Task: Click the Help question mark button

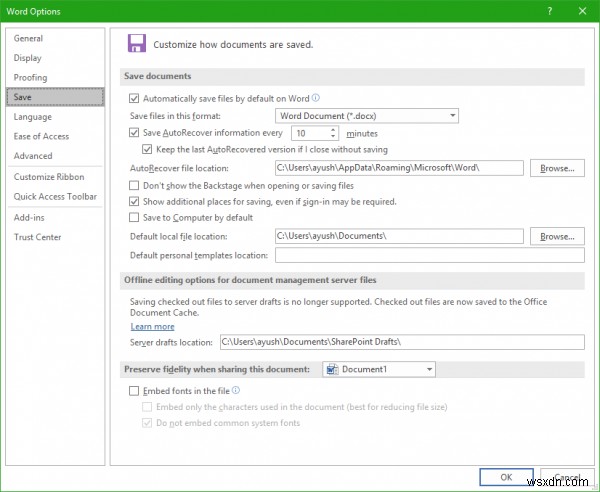Action: pos(550,11)
